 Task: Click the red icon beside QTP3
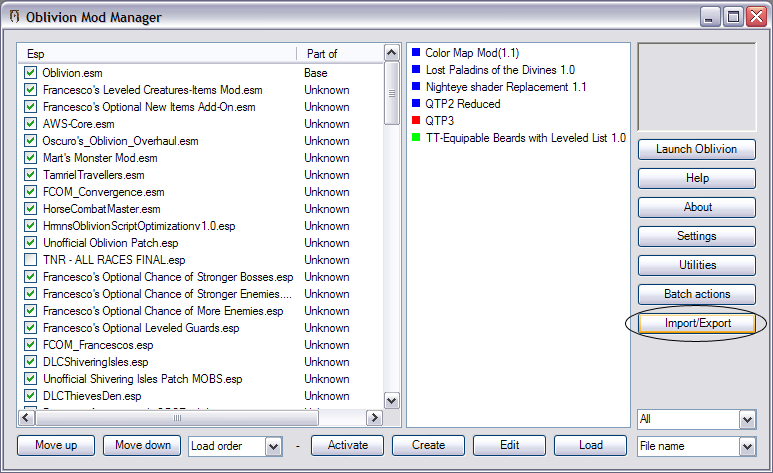[416, 120]
